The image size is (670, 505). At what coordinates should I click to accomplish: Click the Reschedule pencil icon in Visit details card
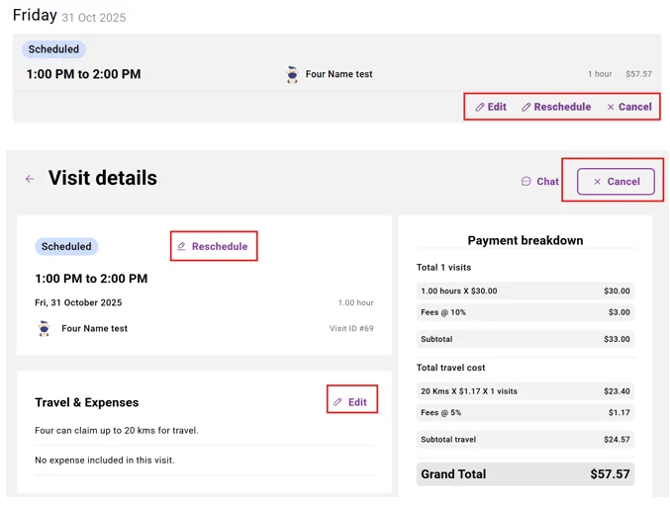(181, 246)
